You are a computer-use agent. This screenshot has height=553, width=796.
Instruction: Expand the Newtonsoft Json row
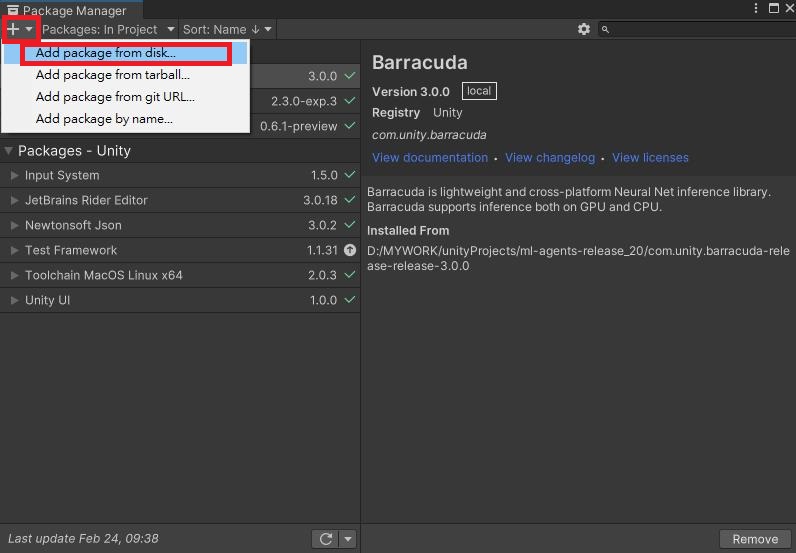(14, 225)
